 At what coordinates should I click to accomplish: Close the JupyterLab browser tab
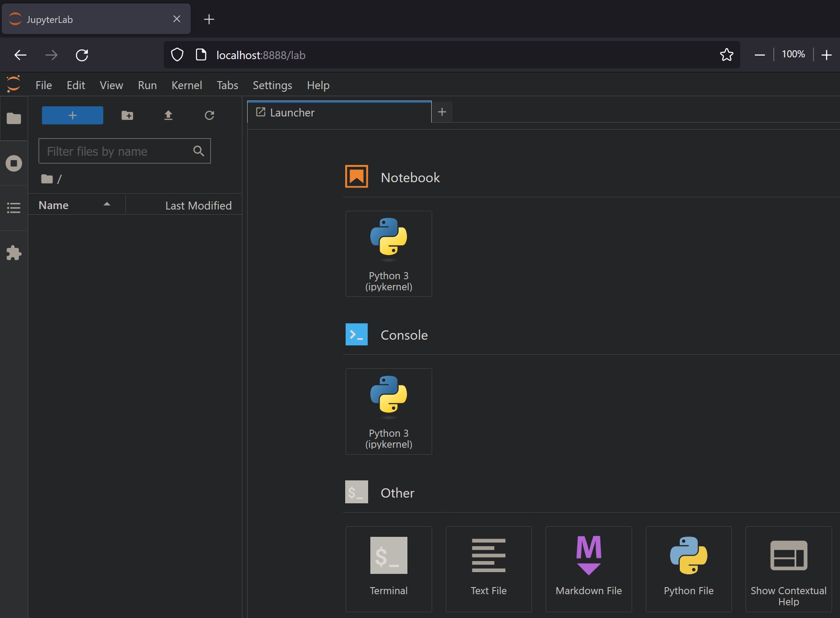pyautogui.click(x=177, y=19)
